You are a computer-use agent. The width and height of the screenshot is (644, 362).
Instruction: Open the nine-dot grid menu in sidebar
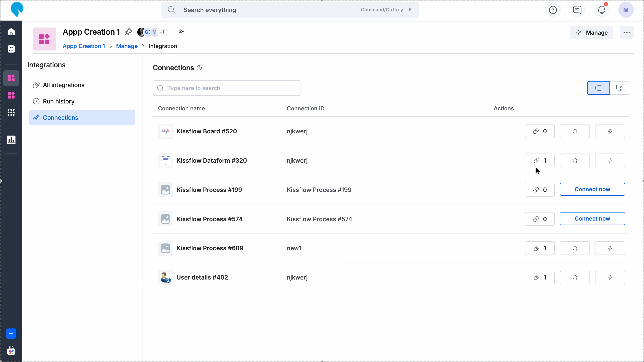[x=11, y=112]
